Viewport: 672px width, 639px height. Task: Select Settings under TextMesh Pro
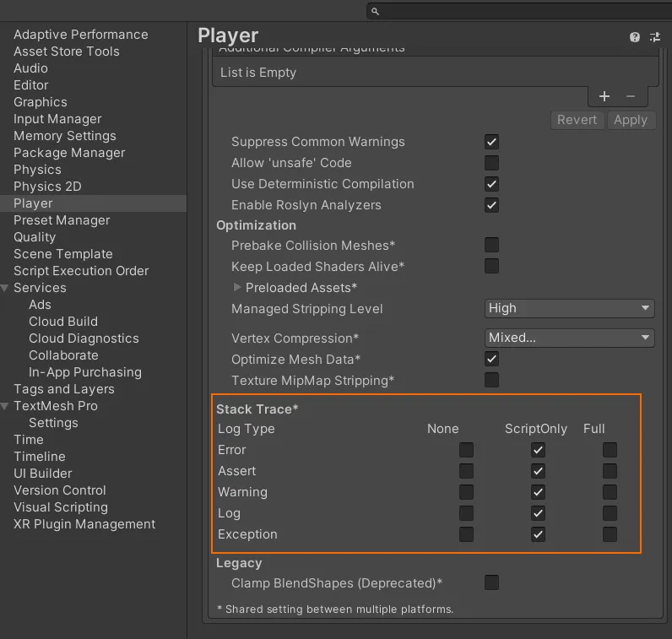coord(53,423)
